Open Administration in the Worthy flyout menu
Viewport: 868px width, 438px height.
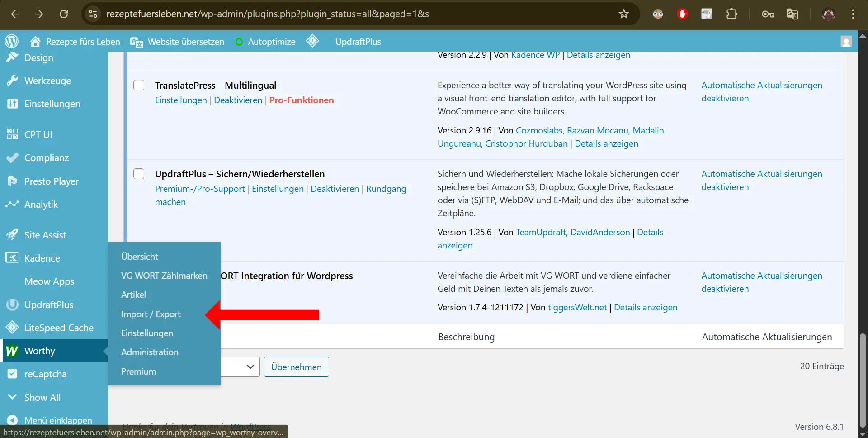point(150,352)
